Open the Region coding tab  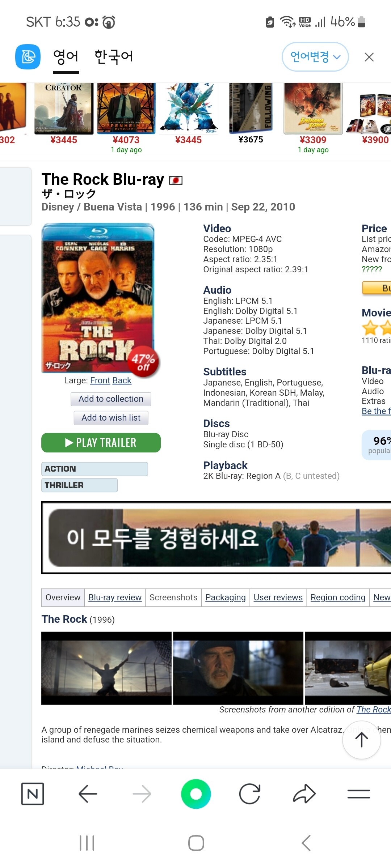[338, 597]
